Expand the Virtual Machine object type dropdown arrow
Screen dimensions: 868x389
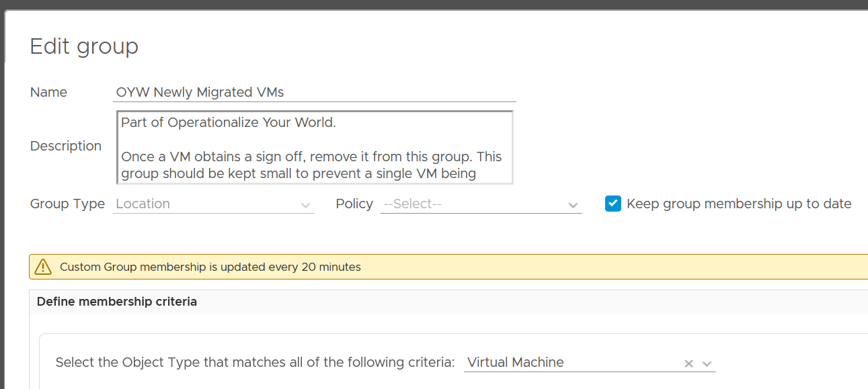tap(707, 363)
